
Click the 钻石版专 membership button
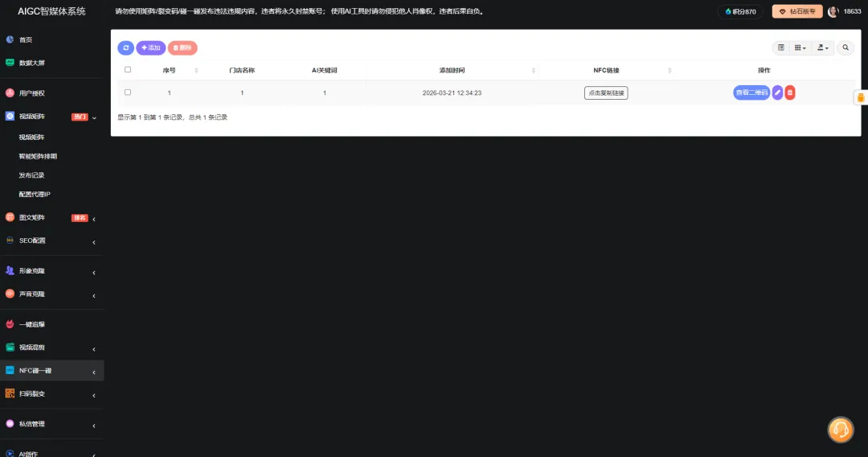point(797,11)
